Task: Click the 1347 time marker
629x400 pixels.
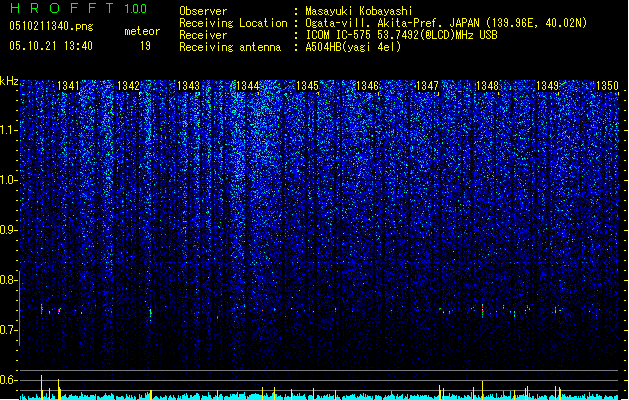Action: pyautogui.click(x=428, y=86)
